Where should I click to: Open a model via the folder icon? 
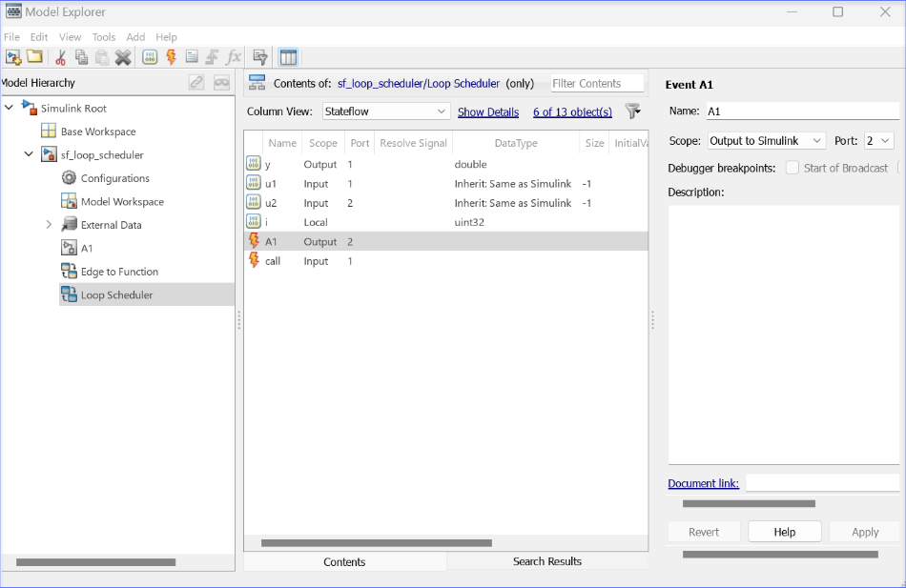click(34, 57)
